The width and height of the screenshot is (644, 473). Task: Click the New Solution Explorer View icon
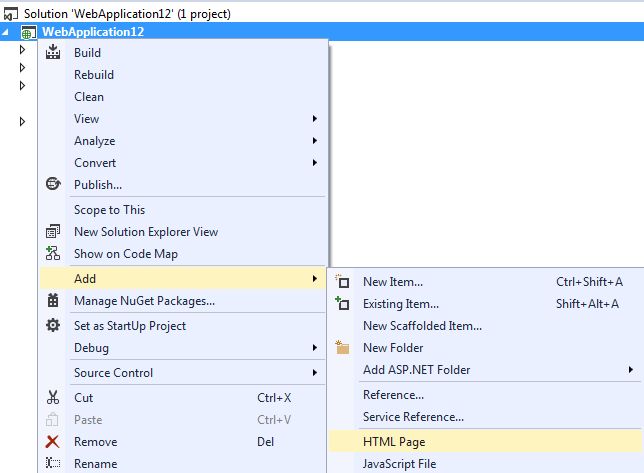[x=53, y=231]
